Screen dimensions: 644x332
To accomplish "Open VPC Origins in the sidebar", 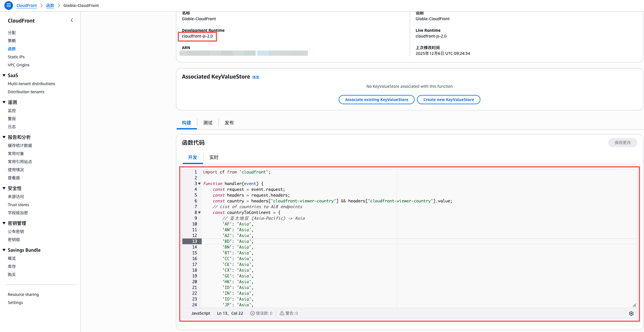I will coord(18,65).
